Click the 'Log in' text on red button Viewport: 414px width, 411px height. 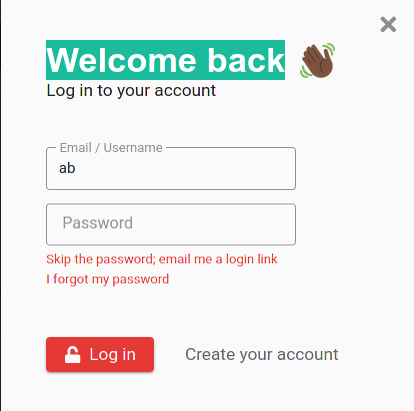click(113, 355)
